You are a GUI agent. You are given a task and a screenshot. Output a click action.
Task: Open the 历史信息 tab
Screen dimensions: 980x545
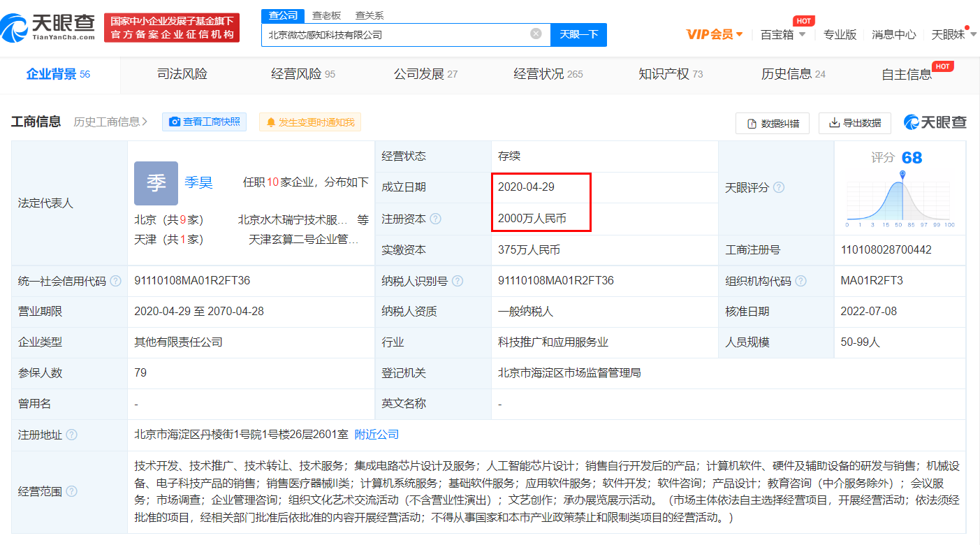pyautogui.click(x=793, y=74)
